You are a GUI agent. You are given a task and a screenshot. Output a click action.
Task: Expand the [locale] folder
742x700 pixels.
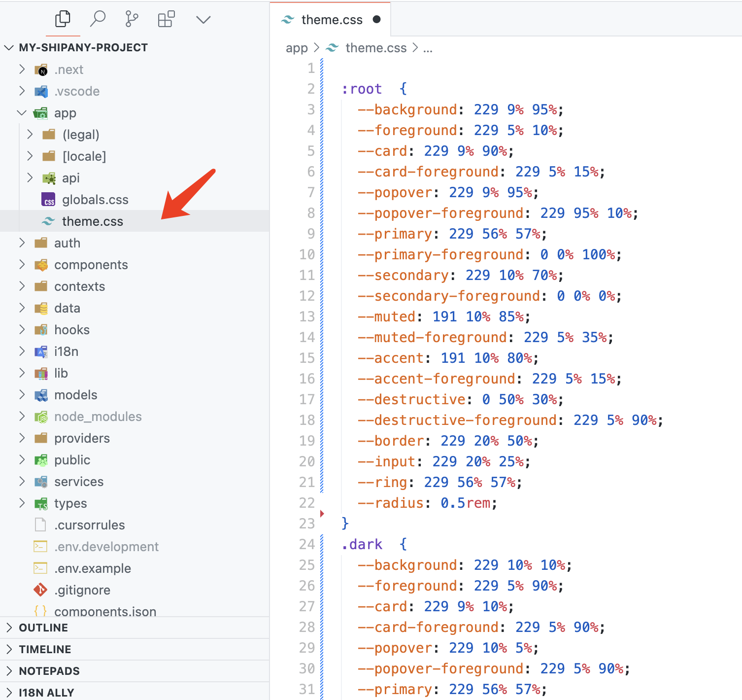click(30, 156)
